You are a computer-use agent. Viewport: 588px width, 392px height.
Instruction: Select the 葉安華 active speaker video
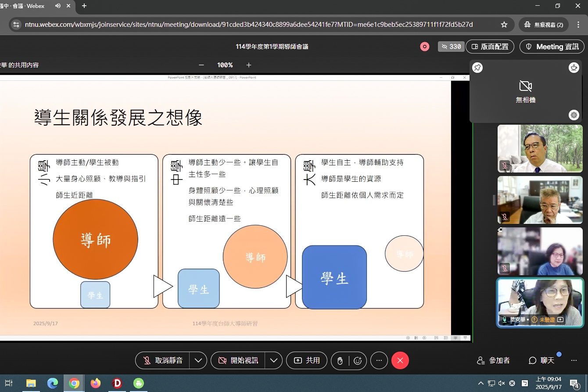click(x=540, y=303)
